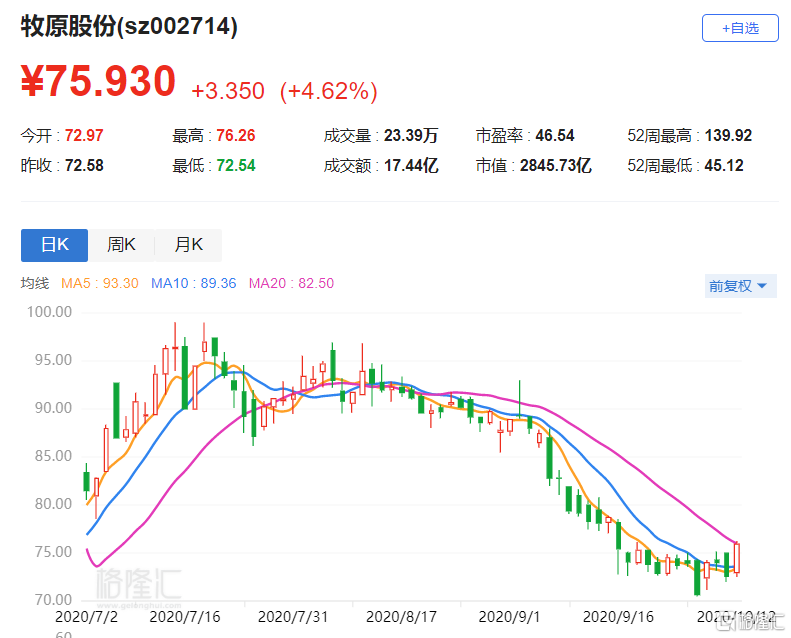
Task: Click the 80.00 y-axis label
Action: pyautogui.click(x=53, y=503)
